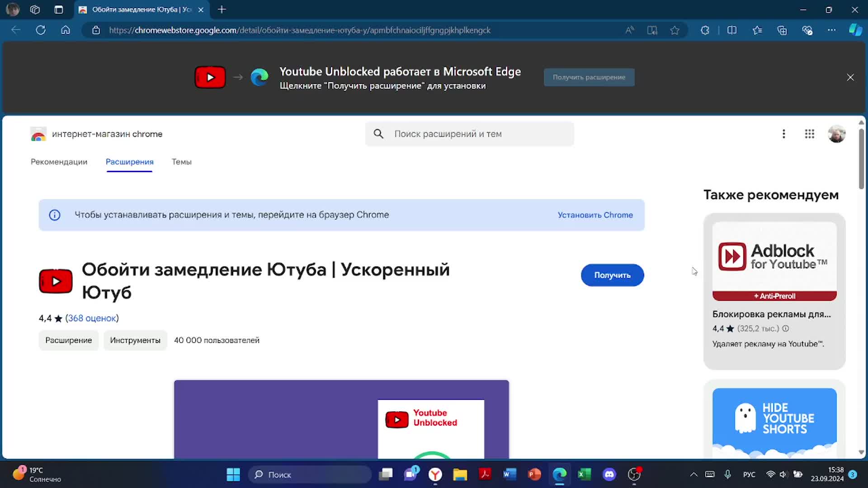Click the Получить расширение banner button
Viewport: 868px width, 488px height.
(589, 77)
